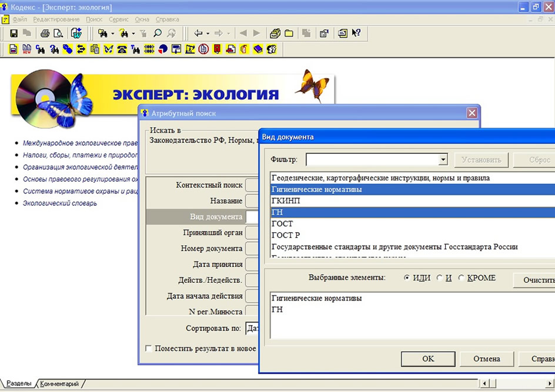Open the Сервис menu

coord(119,19)
